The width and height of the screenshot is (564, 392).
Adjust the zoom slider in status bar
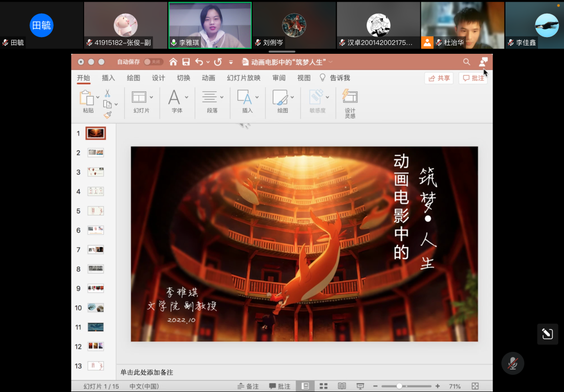(399, 386)
